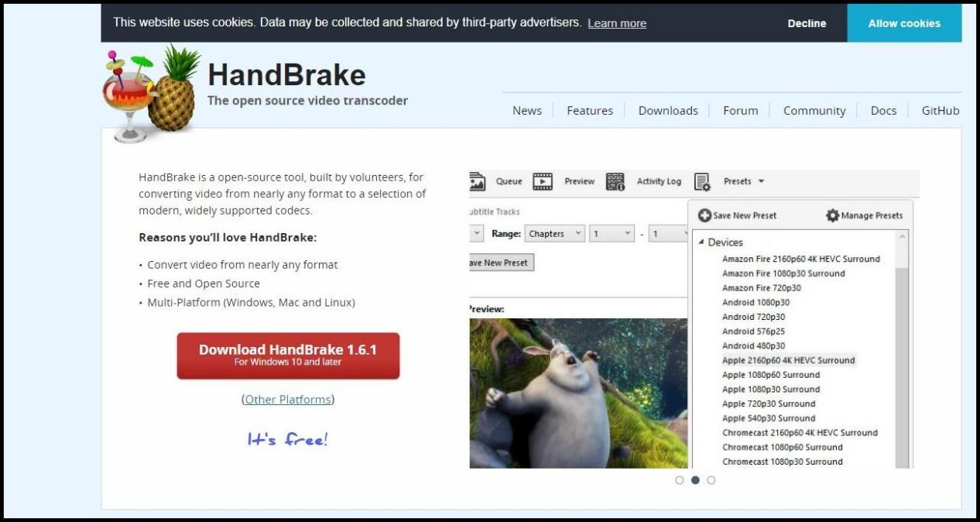Click the Big Buck Bunny preview image
This screenshot has height=522, width=980.
point(578,393)
